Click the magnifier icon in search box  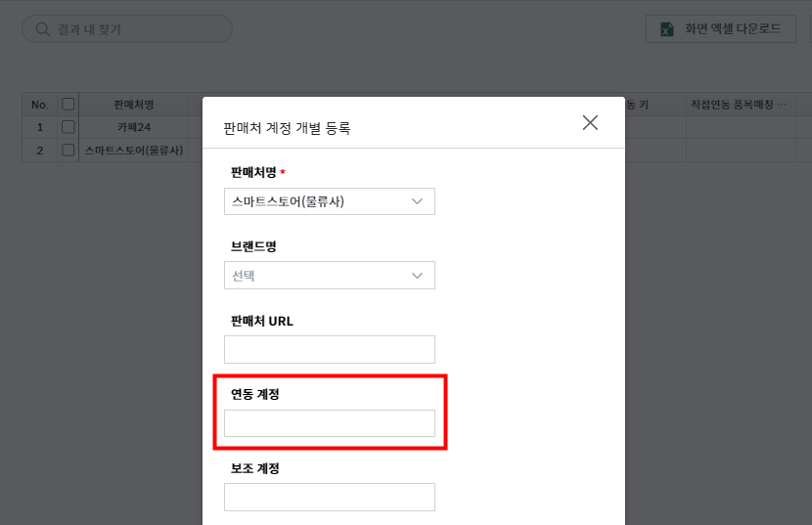[42, 29]
